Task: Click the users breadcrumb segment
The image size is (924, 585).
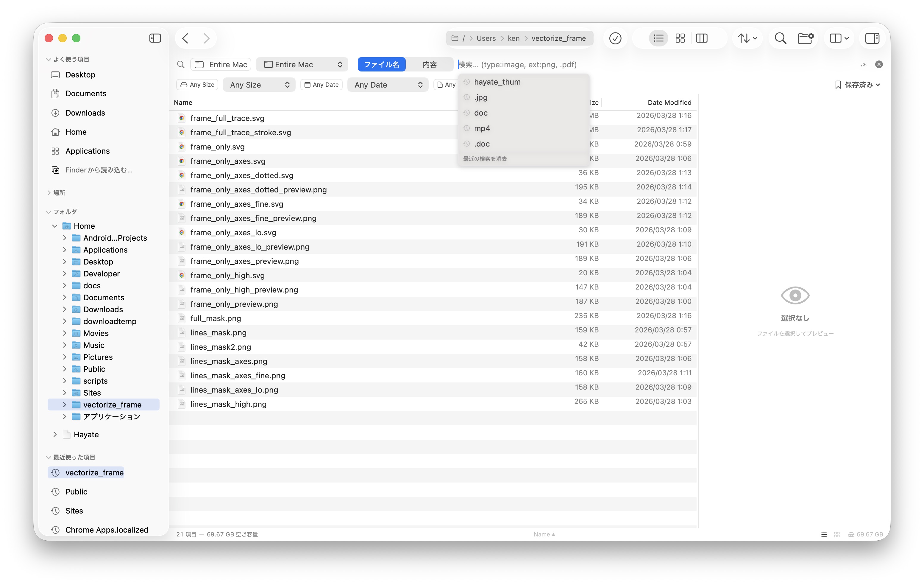Action: coord(486,38)
